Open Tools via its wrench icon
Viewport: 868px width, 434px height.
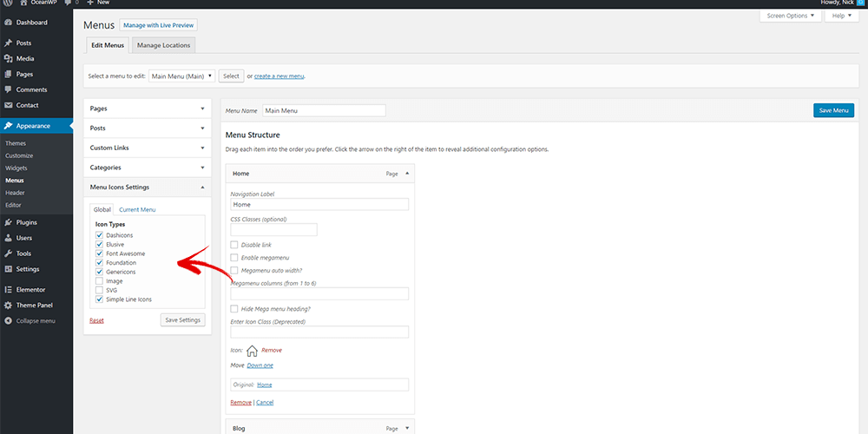click(x=8, y=253)
